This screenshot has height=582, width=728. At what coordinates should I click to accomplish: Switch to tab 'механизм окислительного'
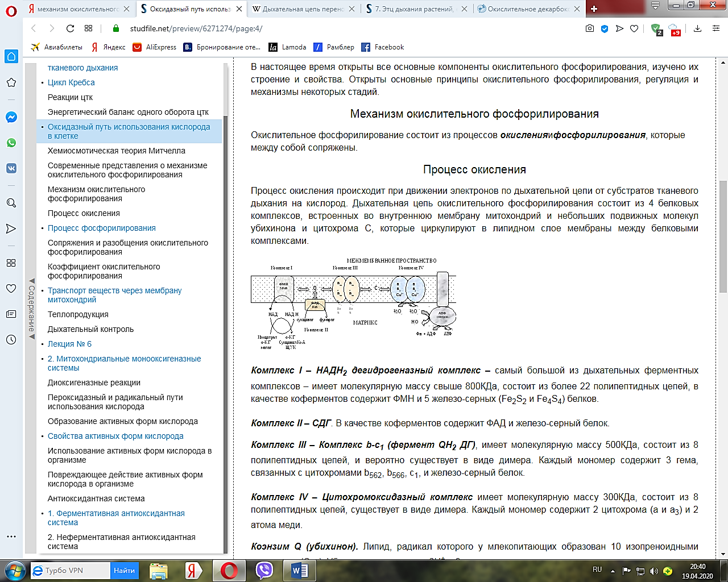(x=79, y=9)
